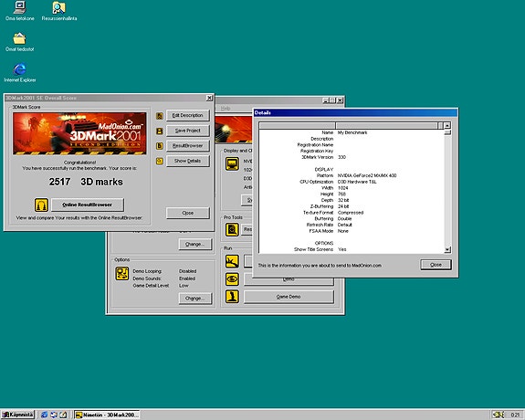The image size is (525, 420).
Task: Open the Käynnistä start menu
Action: coord(17,415)
